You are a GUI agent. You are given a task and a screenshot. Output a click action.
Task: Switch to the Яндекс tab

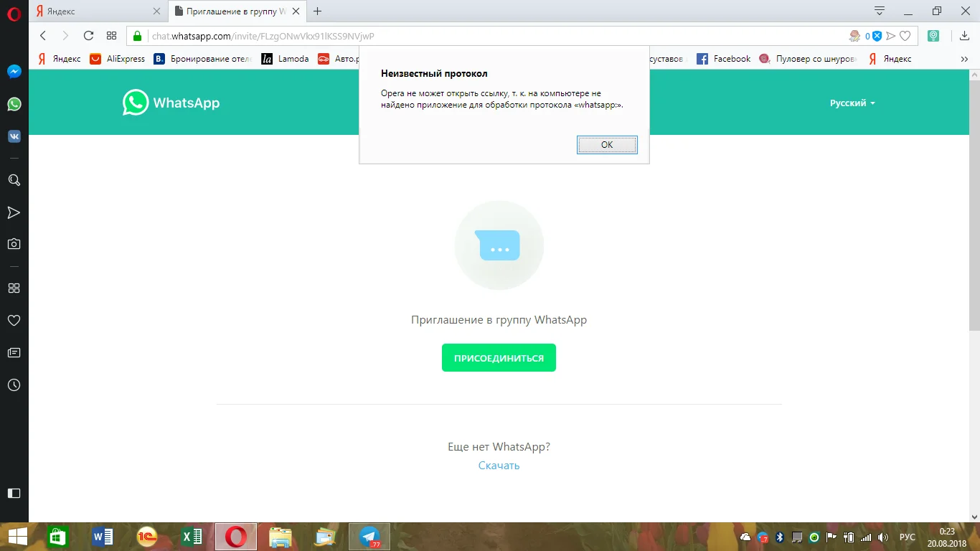(x=98, y=11)
